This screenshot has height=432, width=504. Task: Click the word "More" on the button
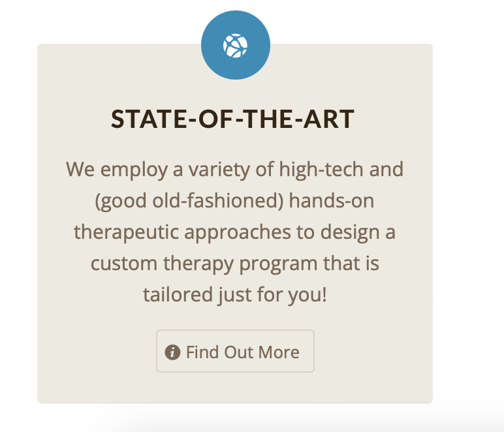coord(279,352)
